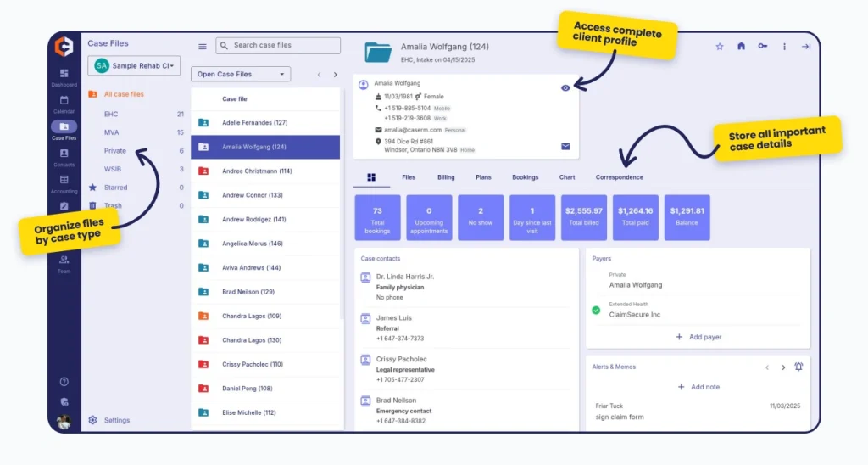This screenshot has width=868, height=465.
Task: Click the contact icon beside Brad Neilson emergency contact
Action: click(x=365, y=401)
